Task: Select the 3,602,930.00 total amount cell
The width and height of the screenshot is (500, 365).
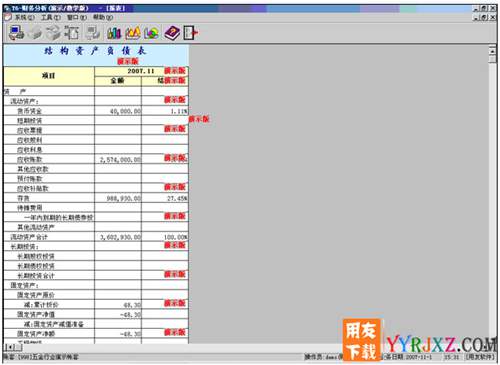Action: pyautogui.click(x=118, y=237)
